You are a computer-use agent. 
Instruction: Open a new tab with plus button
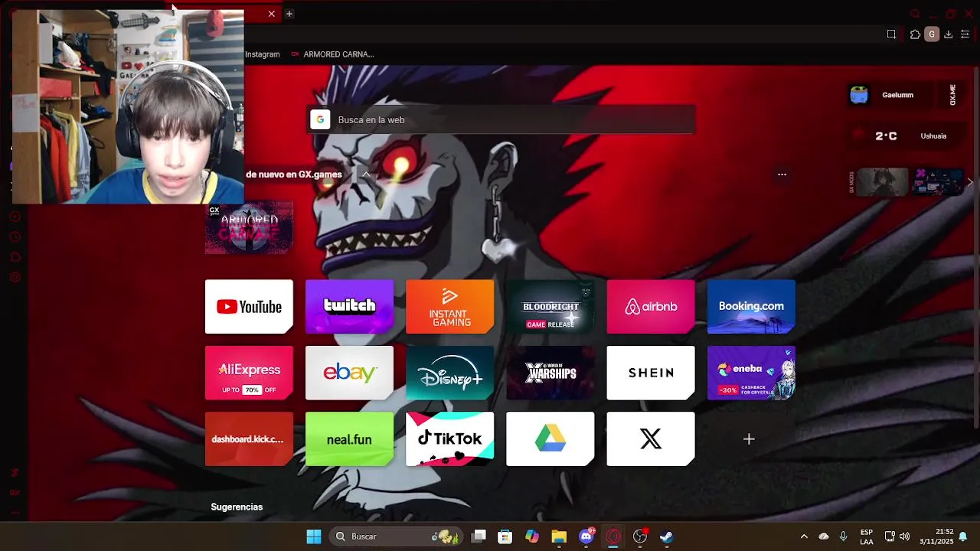[289, 14]
